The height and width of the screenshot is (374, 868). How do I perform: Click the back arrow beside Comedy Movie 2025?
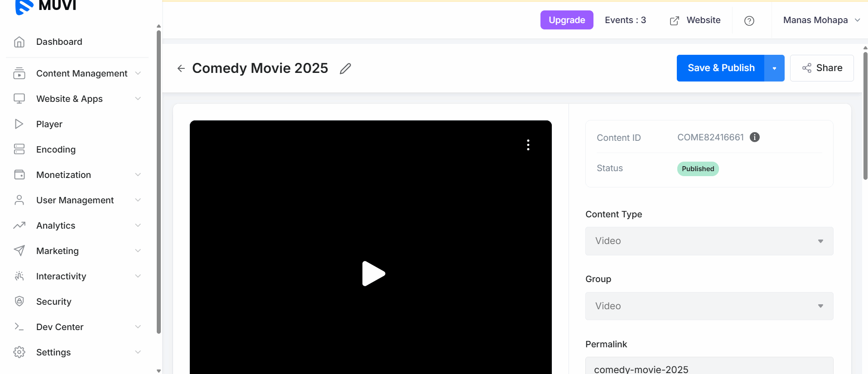point(181,68)
